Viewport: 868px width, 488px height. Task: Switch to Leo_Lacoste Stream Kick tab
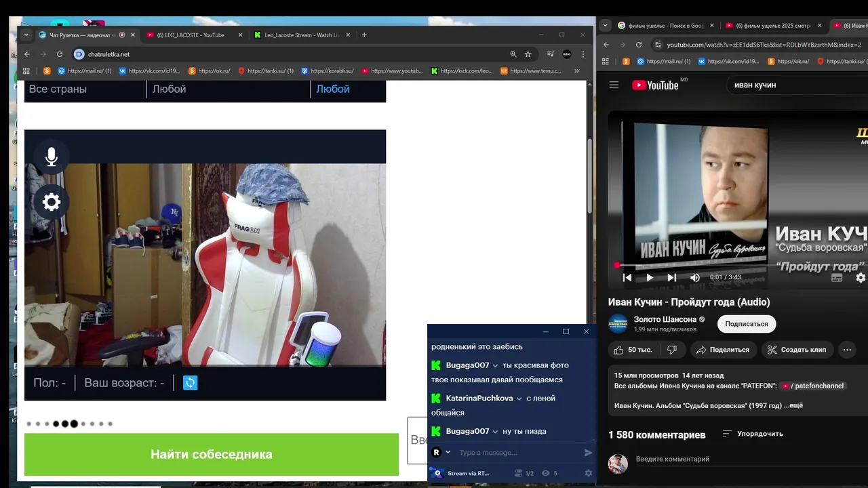[302, 35]
